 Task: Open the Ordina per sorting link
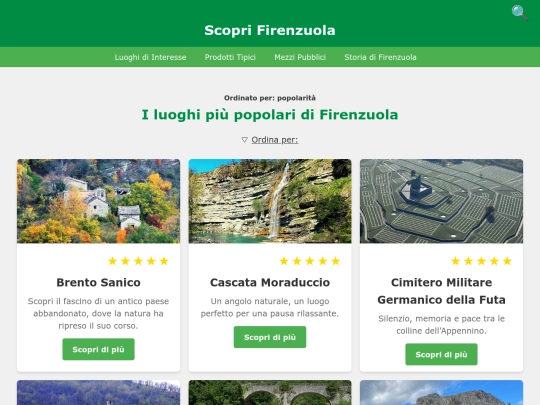pos(275,140)
